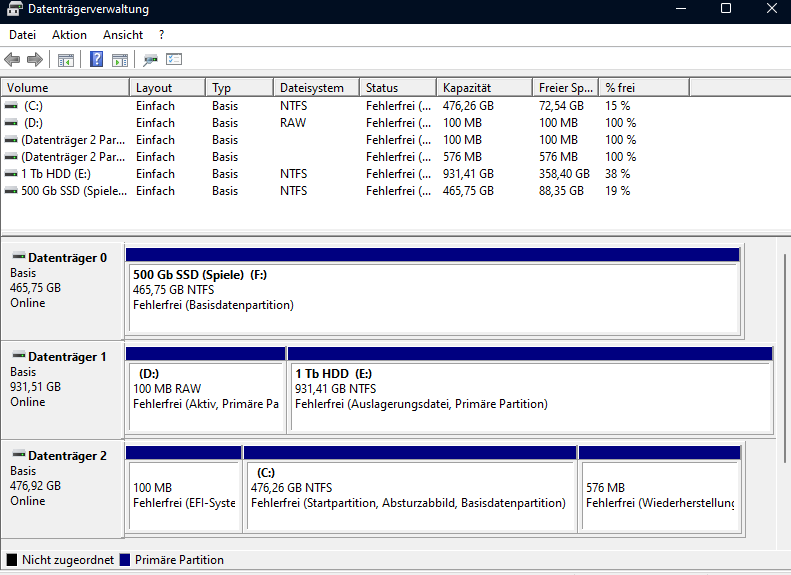The height and width of the screenshot is (575, 791).
Task: Select the (C:) 476,26 GB NTFS partition block
Action: (410, 489)
